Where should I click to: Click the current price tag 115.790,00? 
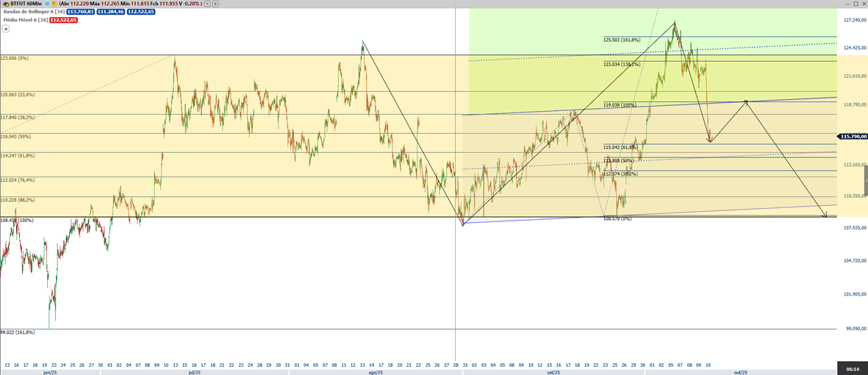point(853,136)
